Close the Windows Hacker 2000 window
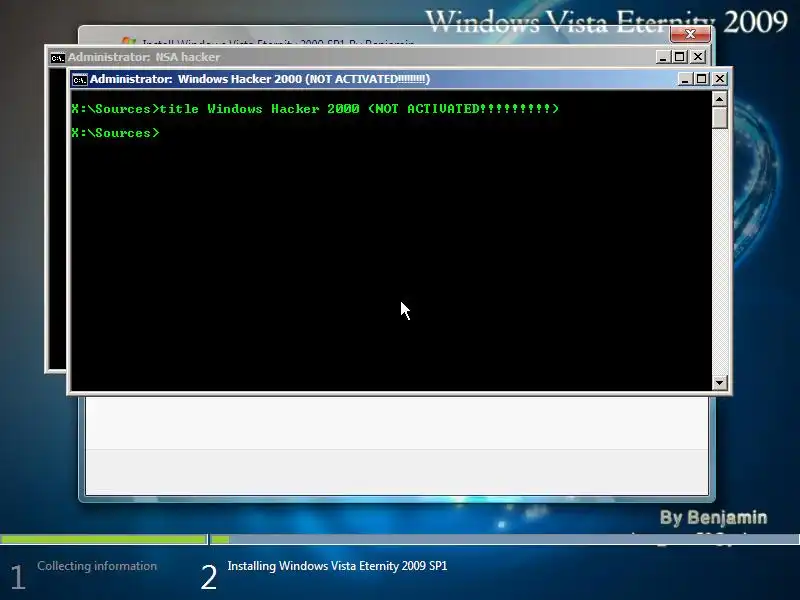This screenshot has height=600, width=800. 719,79
